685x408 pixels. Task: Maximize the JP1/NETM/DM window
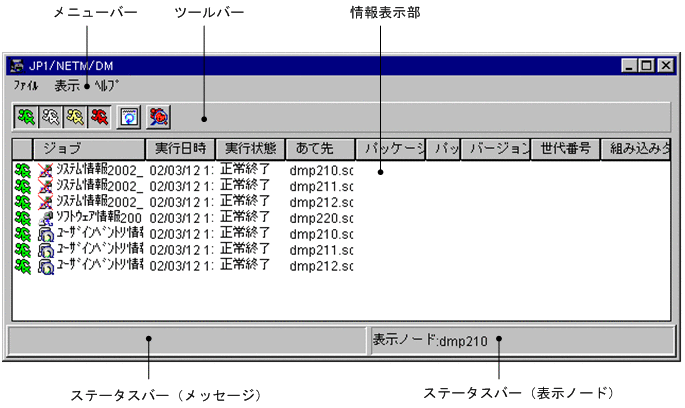(646, 66)
